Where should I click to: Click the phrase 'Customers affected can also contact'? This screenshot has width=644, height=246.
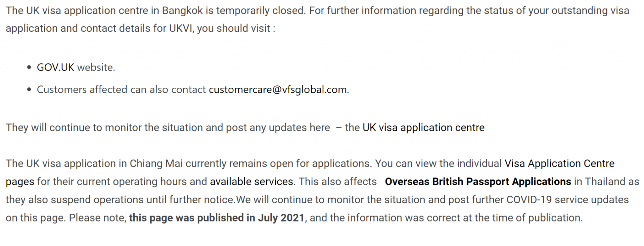point(121,90)
